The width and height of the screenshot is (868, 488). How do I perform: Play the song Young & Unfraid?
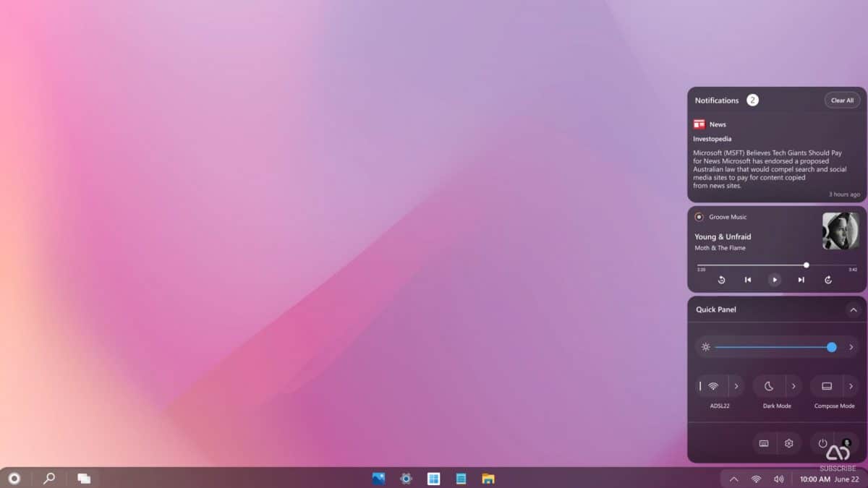click(x=775, y=280)
